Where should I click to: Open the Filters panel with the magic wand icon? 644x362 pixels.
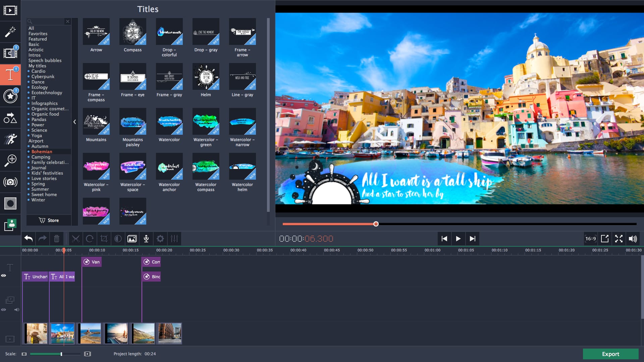[x=10, y=32]
